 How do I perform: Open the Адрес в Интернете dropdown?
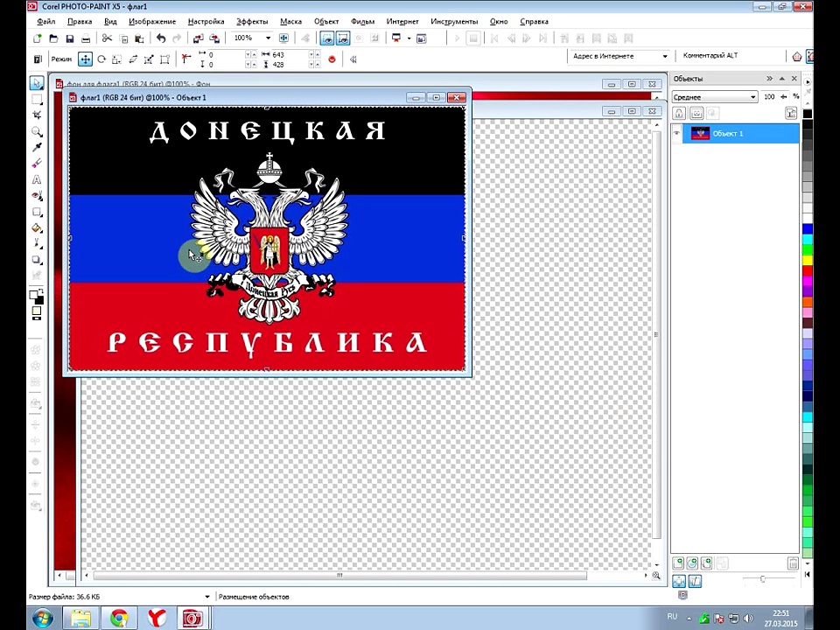[x=665, y=56]
